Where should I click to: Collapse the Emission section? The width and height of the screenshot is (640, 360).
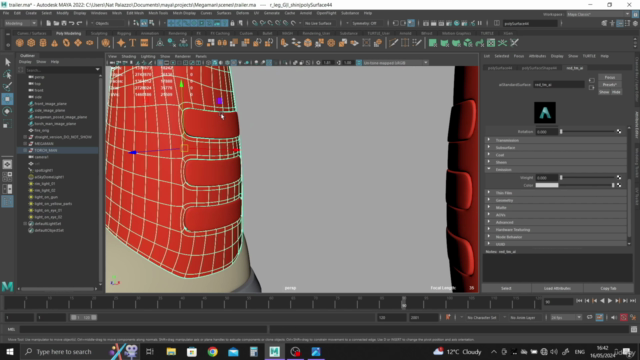[557, 169]
